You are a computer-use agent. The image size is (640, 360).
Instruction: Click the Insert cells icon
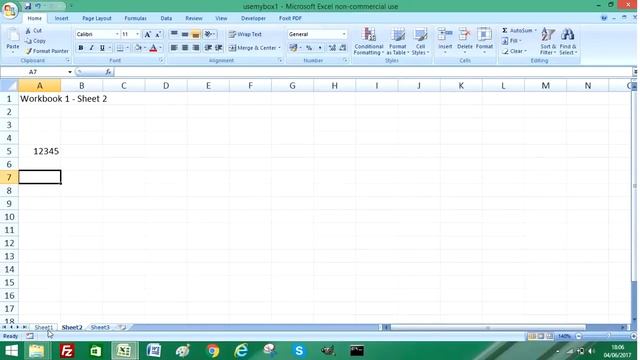coord(445,34)
